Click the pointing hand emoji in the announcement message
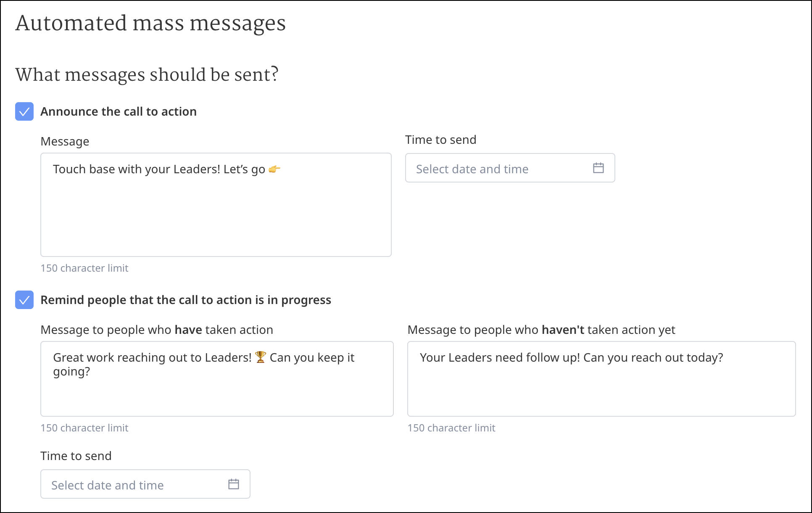 [x=274, y=169]
